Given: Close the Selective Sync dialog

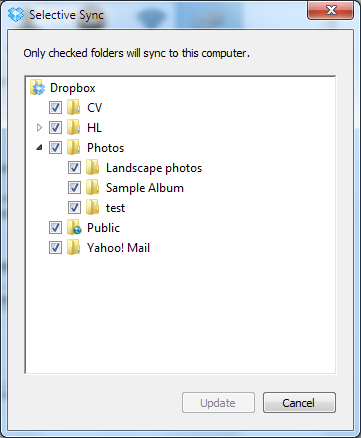Looking at the screenshot, I should click(x=330, y=11).
